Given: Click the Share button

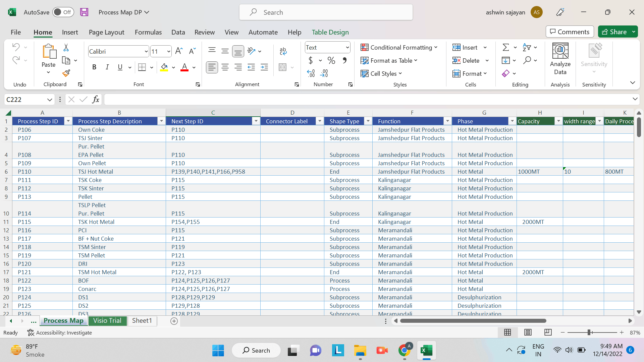Looking at the screenshot, I should pyautogui.click(x=614, y=32).
